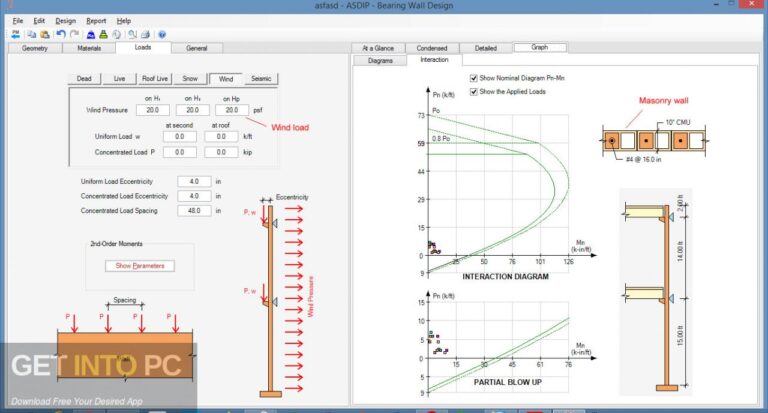768x413 pixels.
Task: Click the Spacing label above the plan sketch
Action: 125,300
